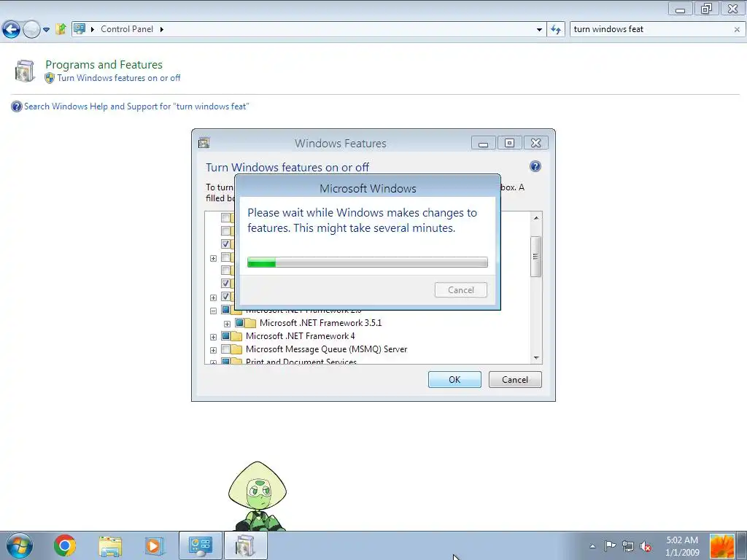Expand the Microsoft Message Queue (MSMQ) Server node

pyautogui.click(x=214, y=351)
